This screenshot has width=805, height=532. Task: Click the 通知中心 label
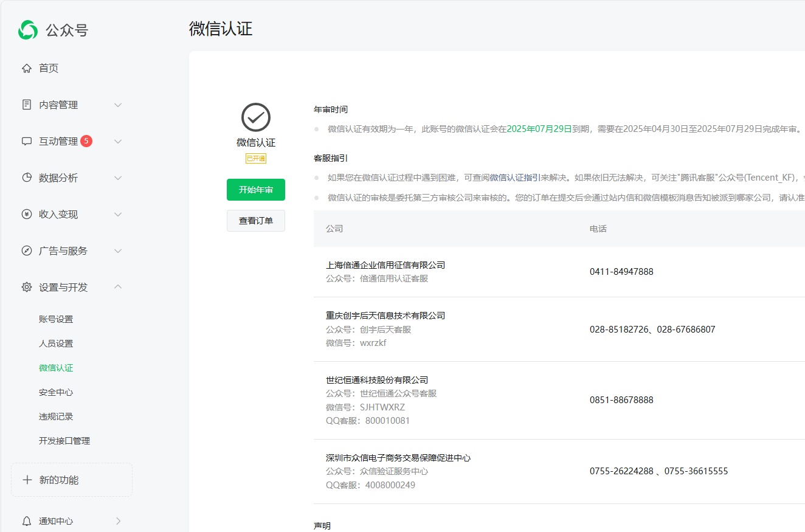coord(56,521)
